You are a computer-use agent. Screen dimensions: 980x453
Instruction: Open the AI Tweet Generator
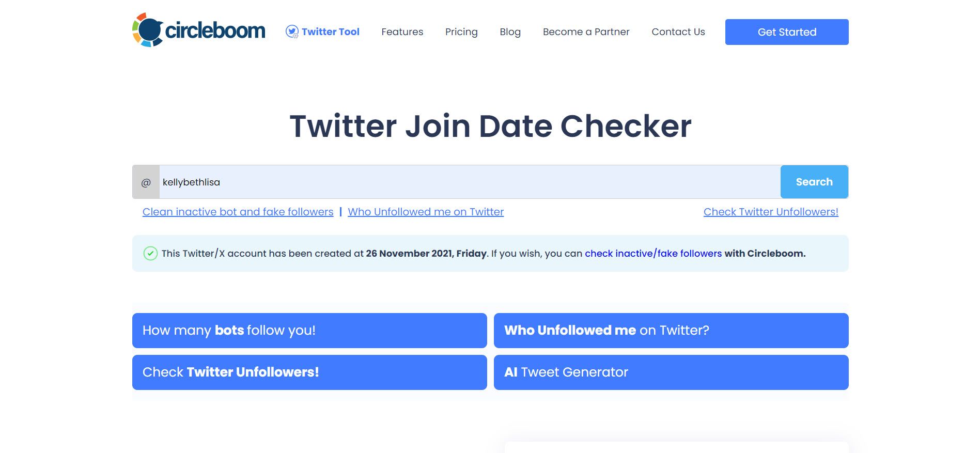[x=671, y=372]
